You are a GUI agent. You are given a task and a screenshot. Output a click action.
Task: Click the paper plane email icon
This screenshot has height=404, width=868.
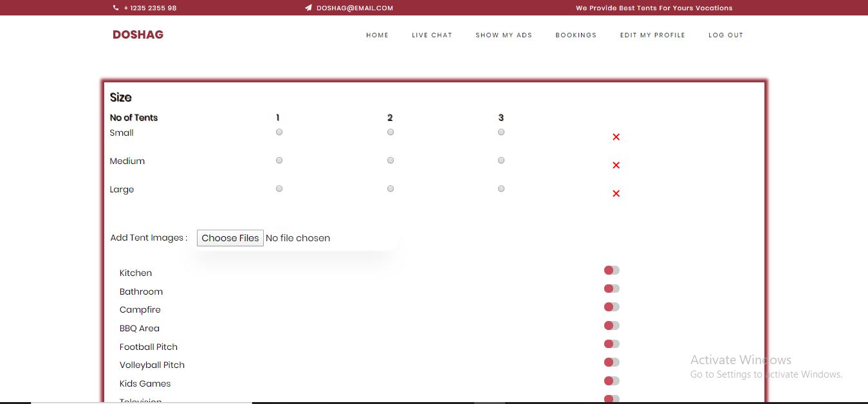[309, 8]
